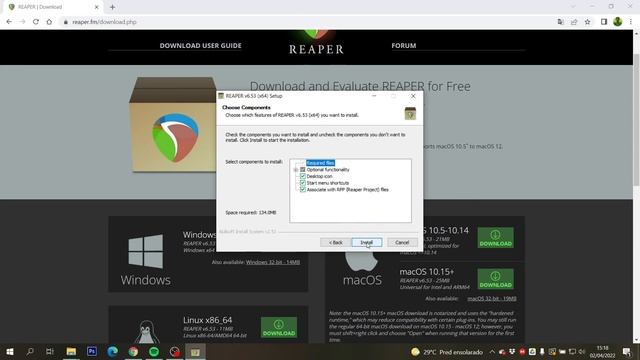Open volume control in system tray
This screenshot has height=360, width=640.
582,351
